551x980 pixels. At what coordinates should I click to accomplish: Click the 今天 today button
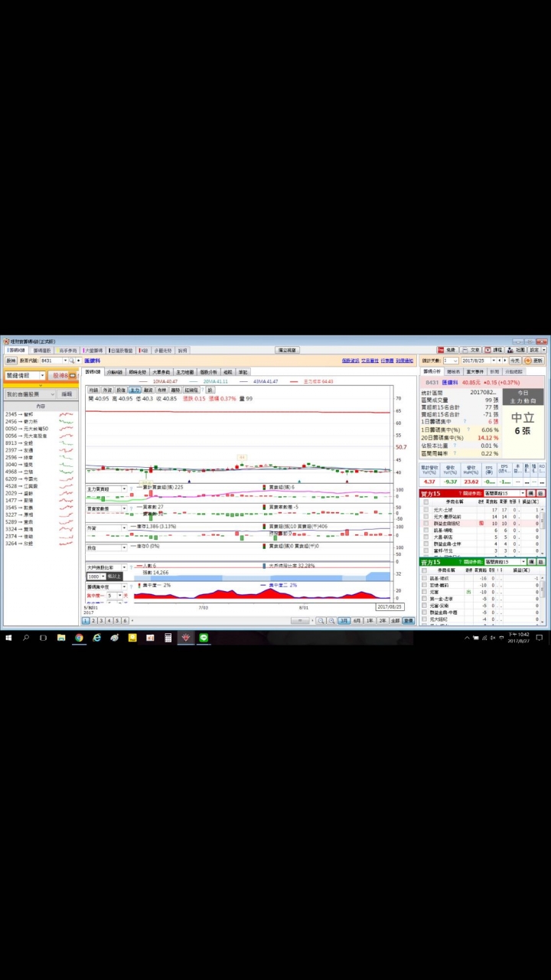[514, 360]
